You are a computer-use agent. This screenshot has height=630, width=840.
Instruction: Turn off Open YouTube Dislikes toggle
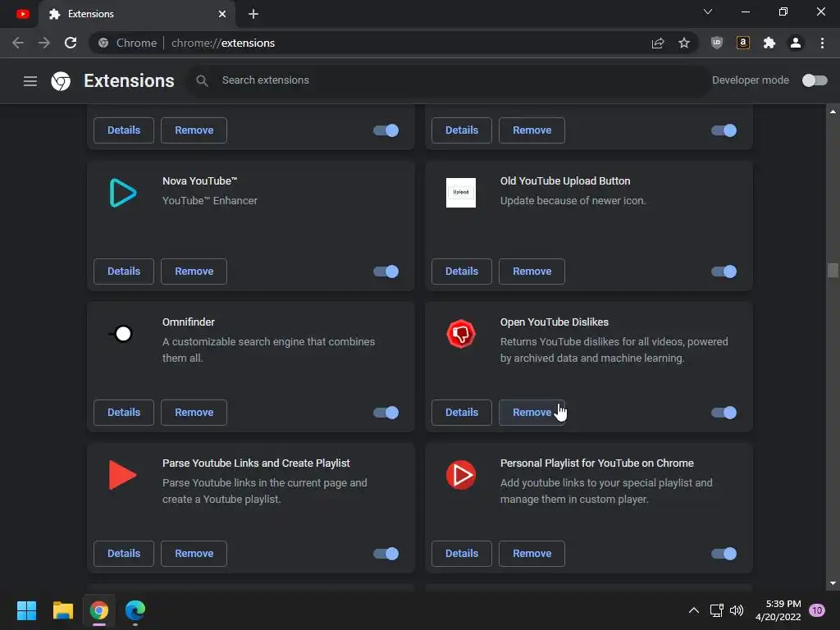[x=724, y=413]
